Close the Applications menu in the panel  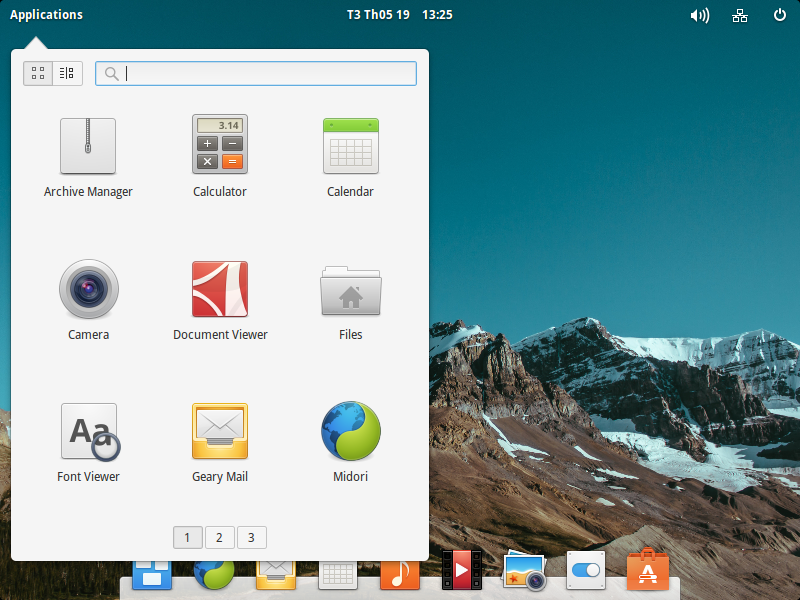[x=46, y=14]
